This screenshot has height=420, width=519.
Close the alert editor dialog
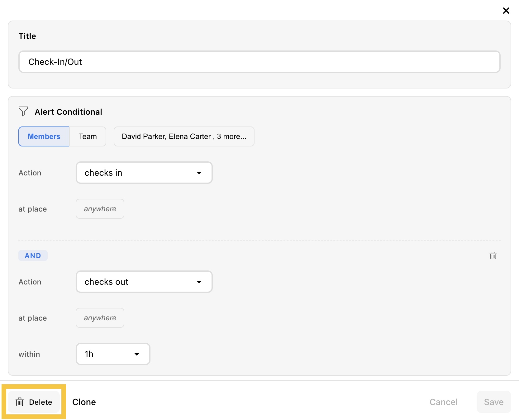tap(506, 11)
